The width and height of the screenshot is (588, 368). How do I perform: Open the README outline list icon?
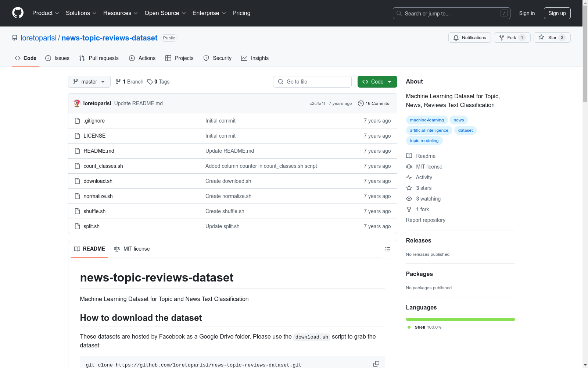click(x=388, y=249)
